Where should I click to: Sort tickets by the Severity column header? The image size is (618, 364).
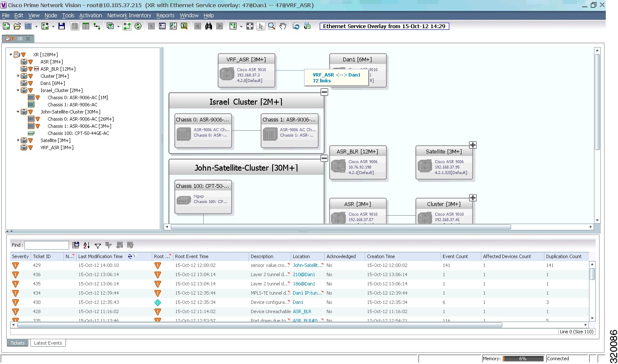[20, 256]
